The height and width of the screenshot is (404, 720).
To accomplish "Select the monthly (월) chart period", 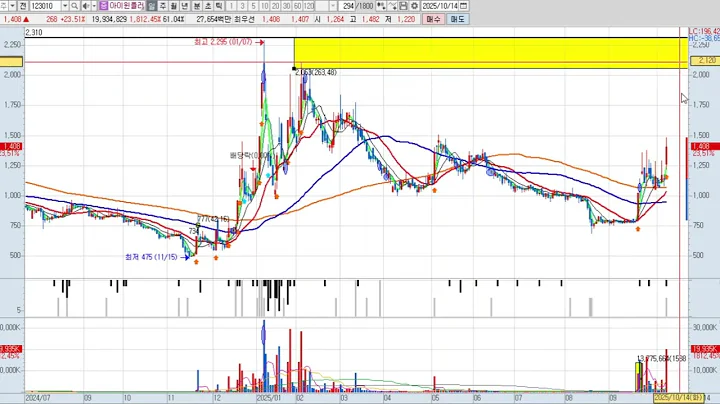I will (174, 6).
